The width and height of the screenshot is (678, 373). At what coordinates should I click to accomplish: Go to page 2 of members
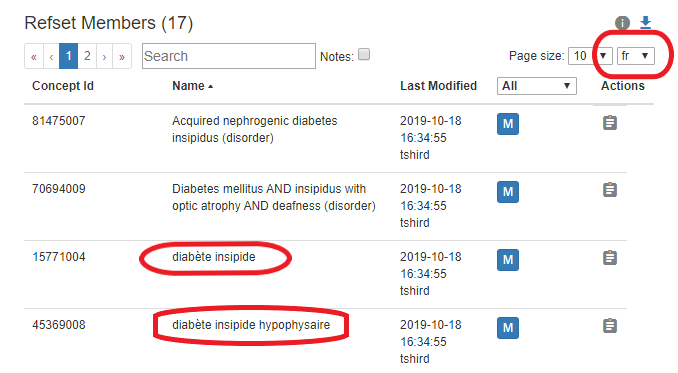(87, 56)
